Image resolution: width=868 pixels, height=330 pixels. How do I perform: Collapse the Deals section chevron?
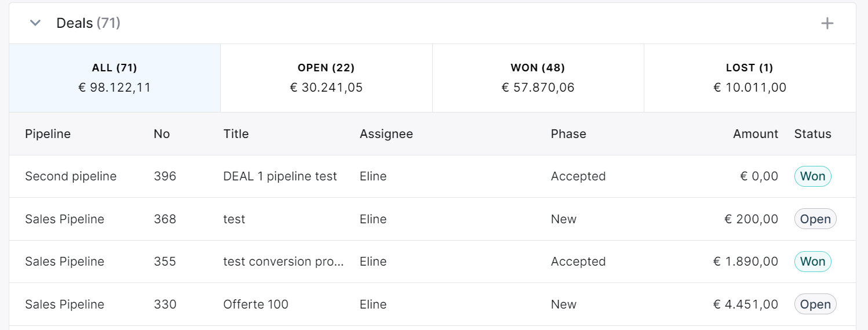[x=35, y=23]
